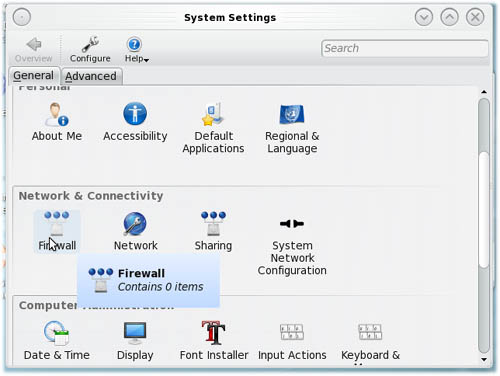Open Regional & Language settings

click(292, 128)
